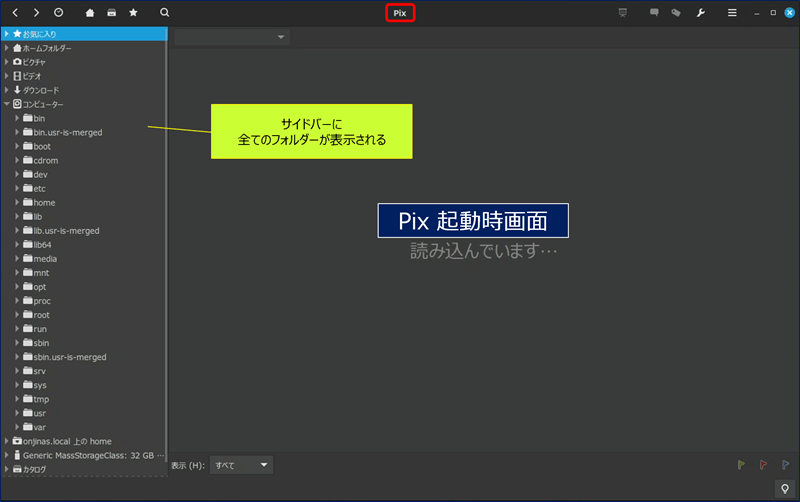Image resolution: width=800 pixels, height=502 pixels.
Task: Expand the カタログ tree arrow
Action: (x=7, y=469)
